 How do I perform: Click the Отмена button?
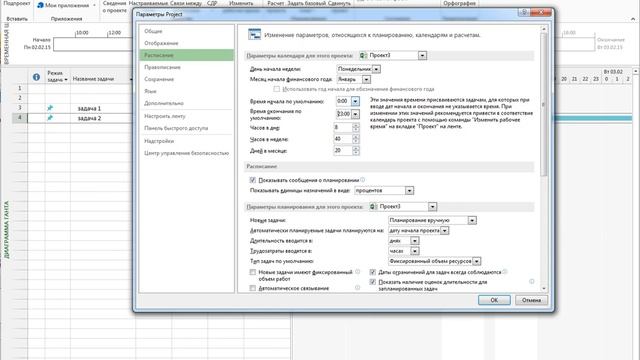(x=531, y=300)
